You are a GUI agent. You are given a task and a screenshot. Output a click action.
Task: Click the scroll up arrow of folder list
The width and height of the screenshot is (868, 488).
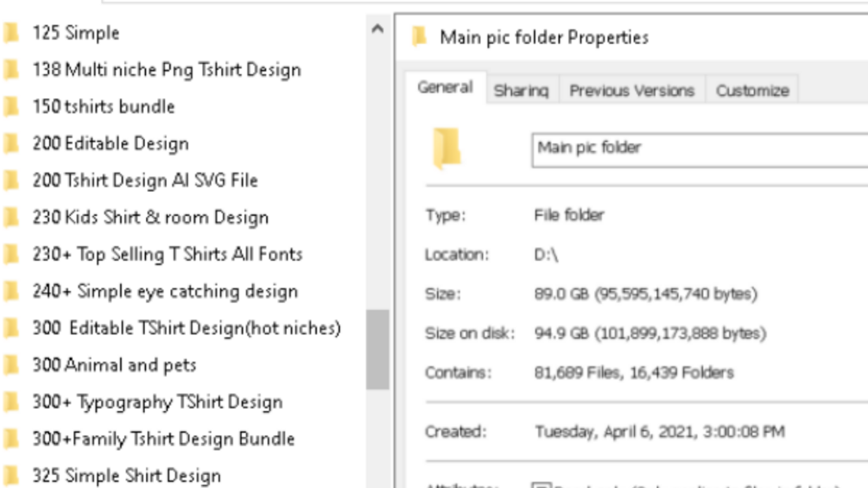pos(377,29)
